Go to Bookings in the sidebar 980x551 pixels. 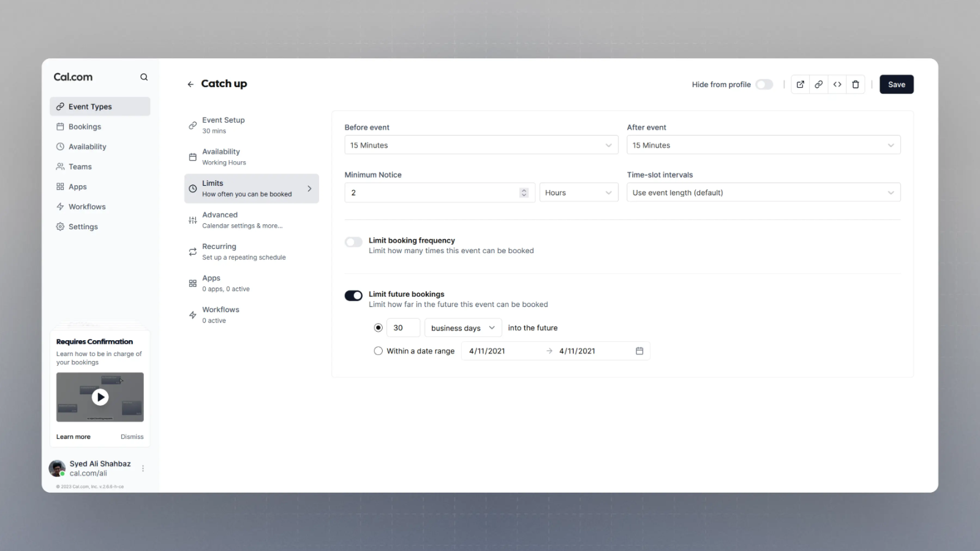85,127
